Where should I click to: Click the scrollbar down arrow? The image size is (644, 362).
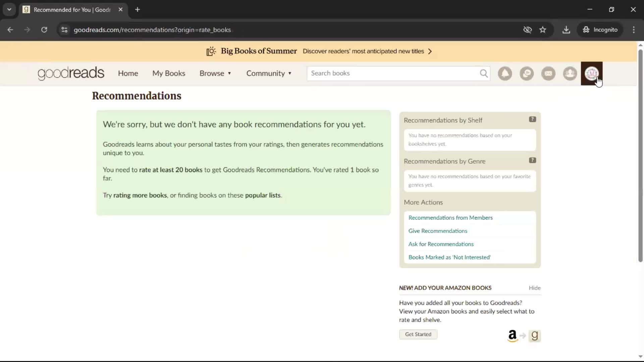(640, 357)
